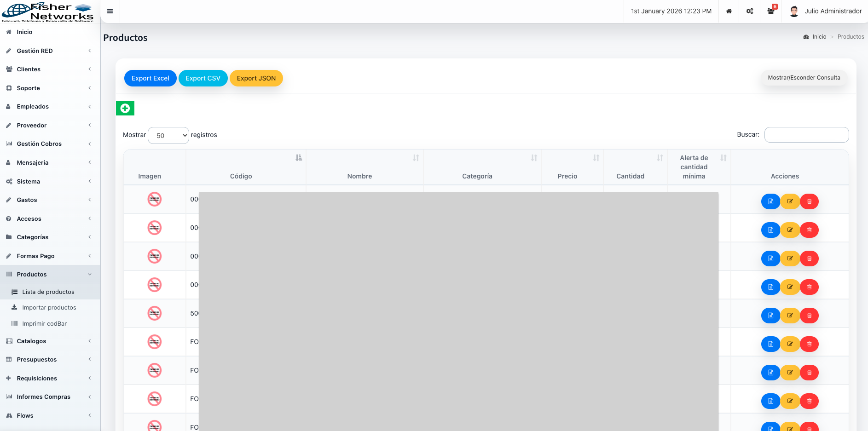Image resolution: width=868 pixels, height=431 pixels.
Task: Open the home icon in top bar
Action: [x=729, y=11]
